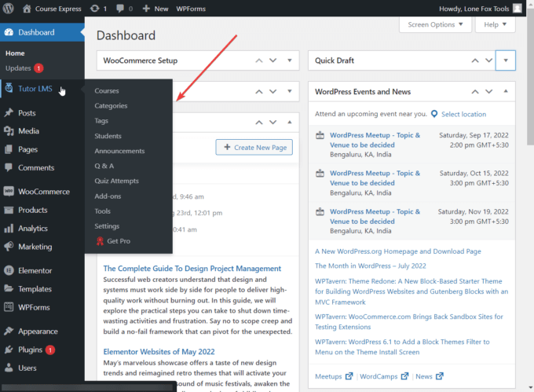Image resolution: width=534 pixels, height=392 pixels.
Task: Open The Month in WordPress July 2022 link
Action: (371, 266)
